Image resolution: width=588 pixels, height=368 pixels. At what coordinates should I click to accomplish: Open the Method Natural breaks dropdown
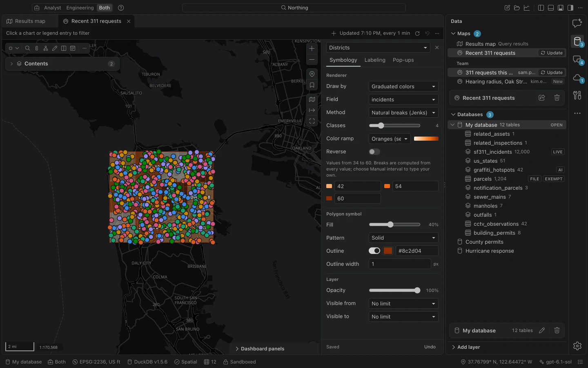[403, 112]
